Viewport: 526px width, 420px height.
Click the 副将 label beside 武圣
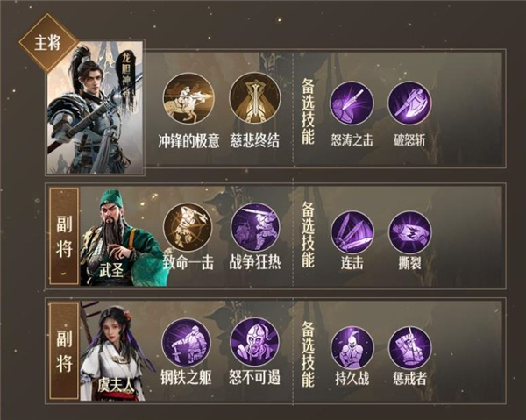click(x=64, y=236)
